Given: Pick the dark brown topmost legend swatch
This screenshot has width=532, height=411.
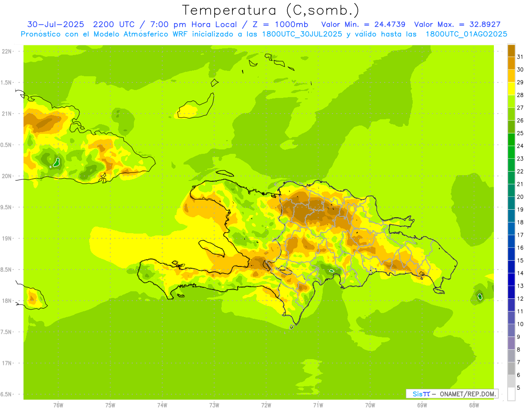Looking at the screenshot, I should click(511, 51).
